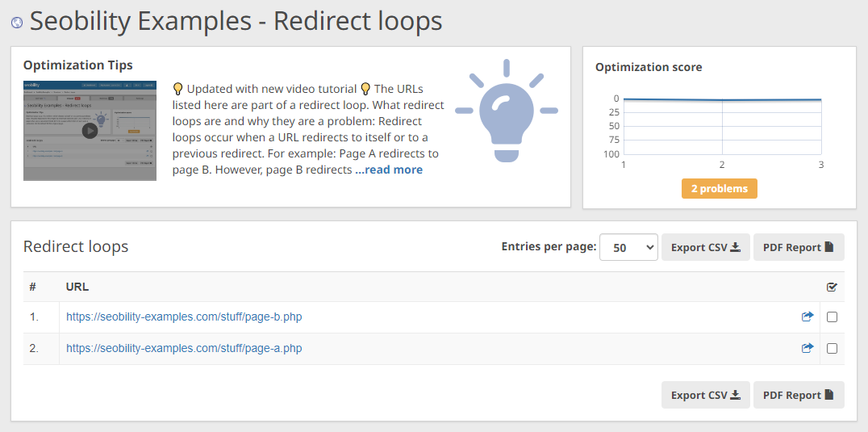Click the # column header
The width and height of the screenshot is (868, 432).
[x=32, y=287]
